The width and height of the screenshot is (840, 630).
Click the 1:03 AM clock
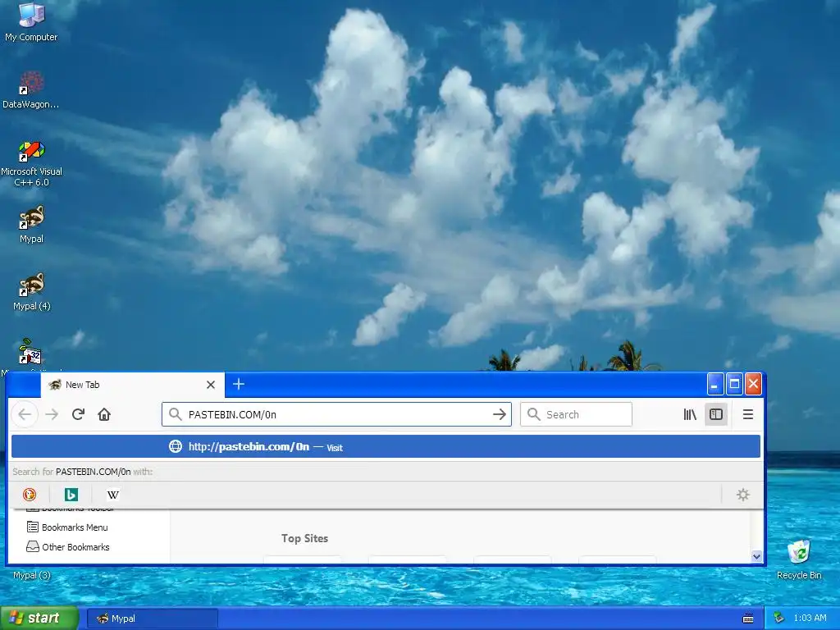(x=810, y=619)
